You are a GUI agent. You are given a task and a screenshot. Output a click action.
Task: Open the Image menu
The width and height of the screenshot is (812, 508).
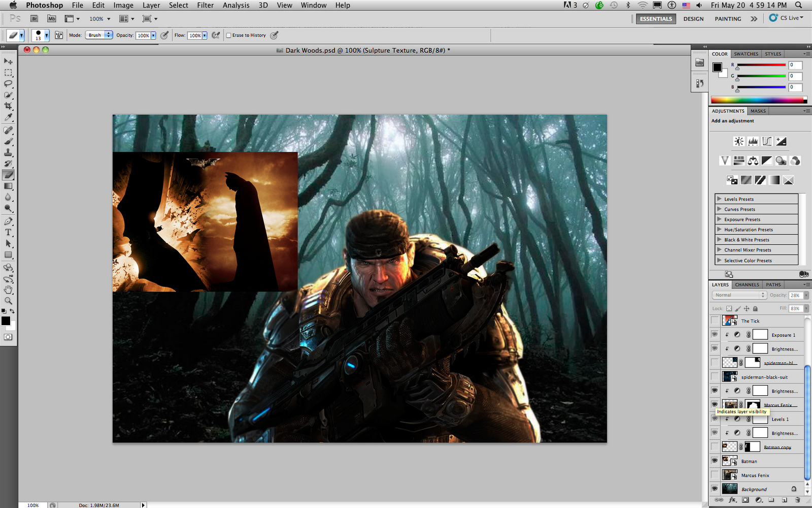pos(123,5)
